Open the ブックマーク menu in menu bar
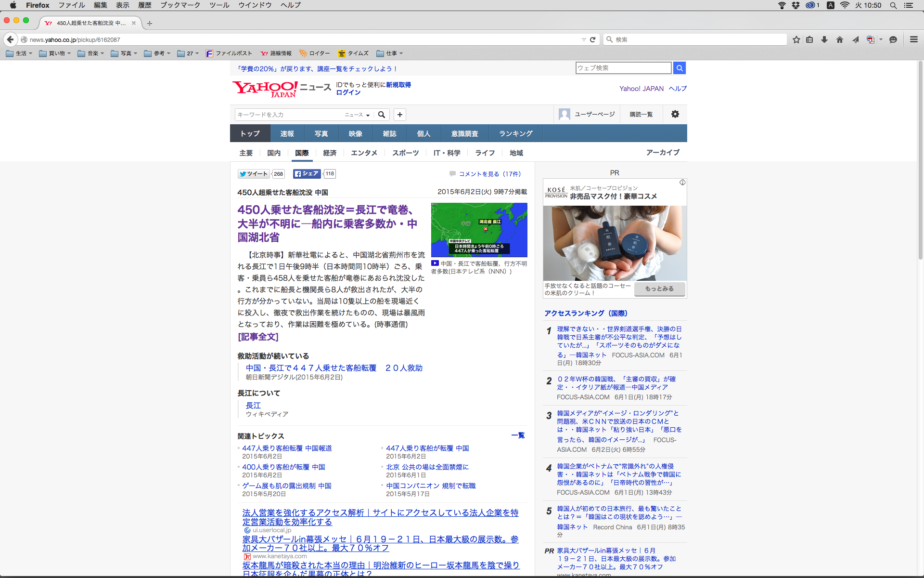Image resolution: width=924 pixels, height=578 pixels. click(180, 5)
